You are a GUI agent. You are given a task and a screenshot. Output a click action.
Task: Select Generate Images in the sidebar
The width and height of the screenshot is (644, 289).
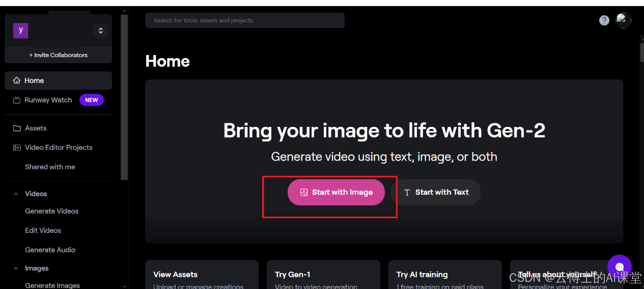(x=52, y=285)
